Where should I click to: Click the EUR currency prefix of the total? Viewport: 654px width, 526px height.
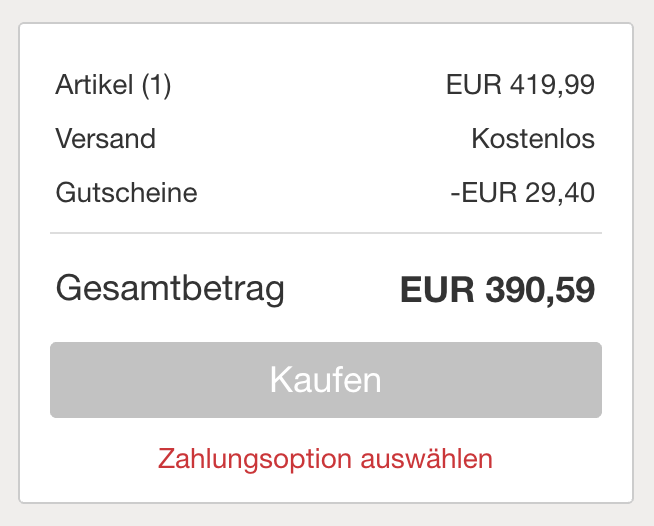(x=437, y=289)
